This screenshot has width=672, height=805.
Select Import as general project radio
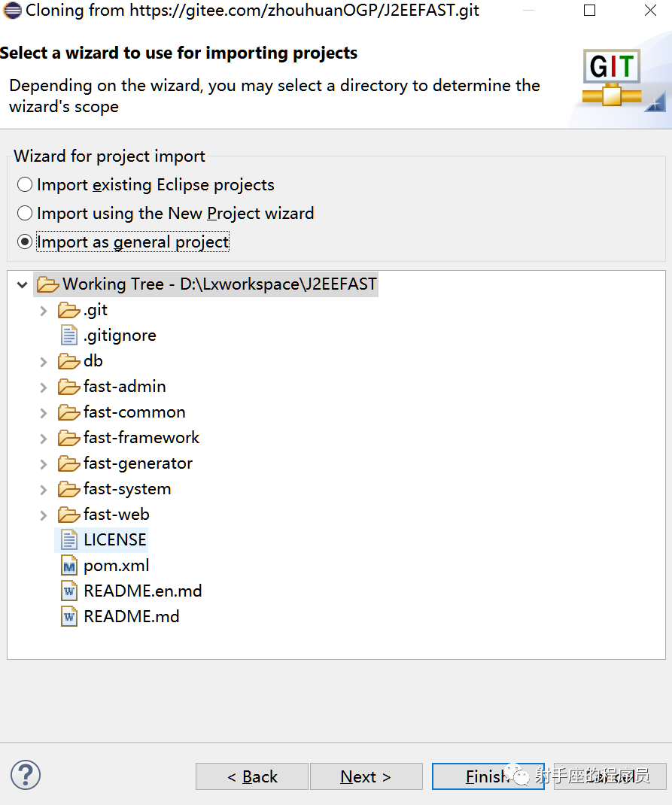26,242
